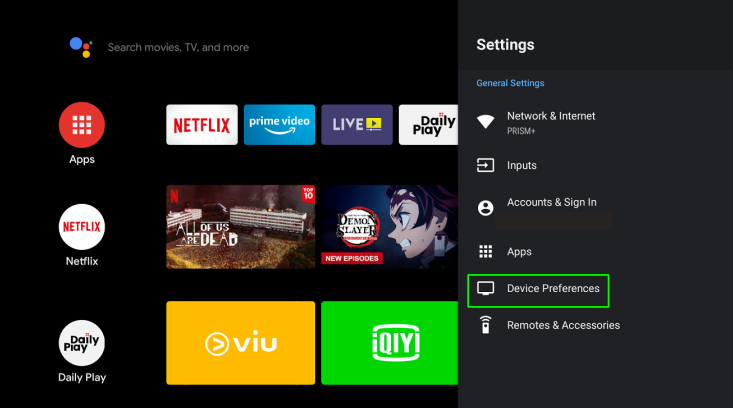Click the Inputs arrow icon

pyautogui.click(x=485, y=165)
